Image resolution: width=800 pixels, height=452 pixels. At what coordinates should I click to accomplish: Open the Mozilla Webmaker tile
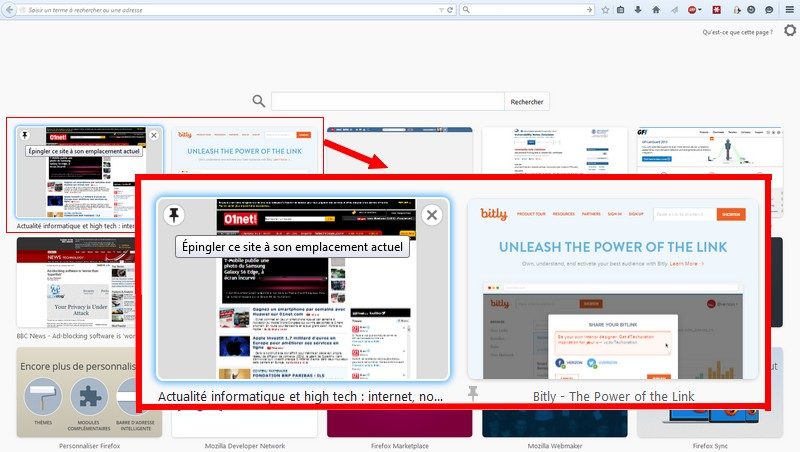pyautogui.click(x=555, y=423)
